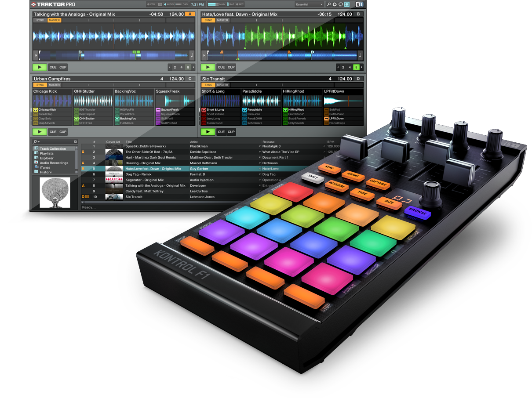This screenshot has height=398, width=532.
Task: Click artist search magnifier beside Plastikman
Action: (259, 146)
